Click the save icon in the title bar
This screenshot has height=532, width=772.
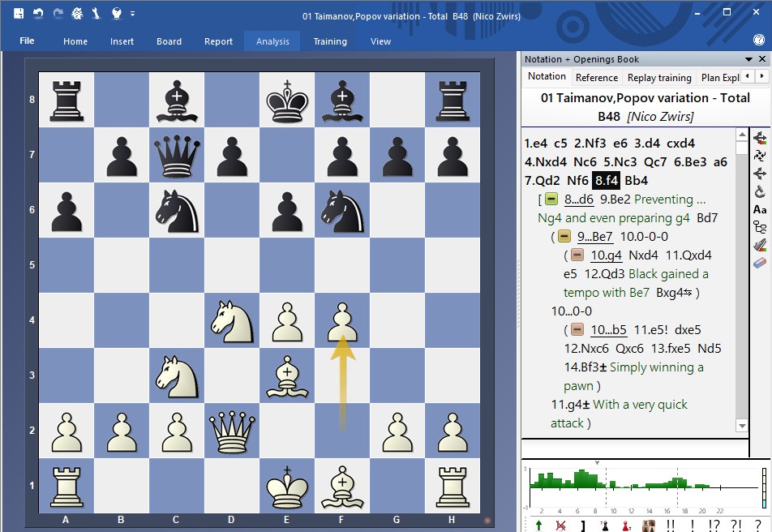19,13
